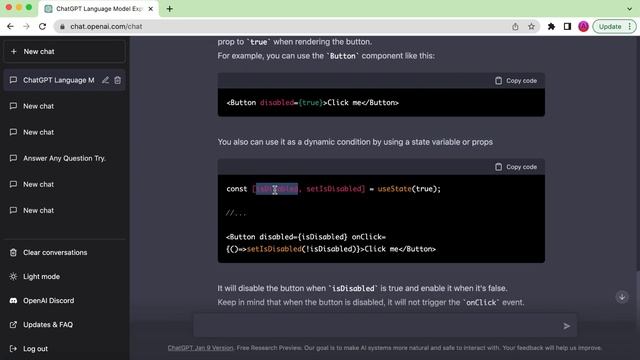
Task: Click the clipboard icon in first code block
Action: pos(498,81)
